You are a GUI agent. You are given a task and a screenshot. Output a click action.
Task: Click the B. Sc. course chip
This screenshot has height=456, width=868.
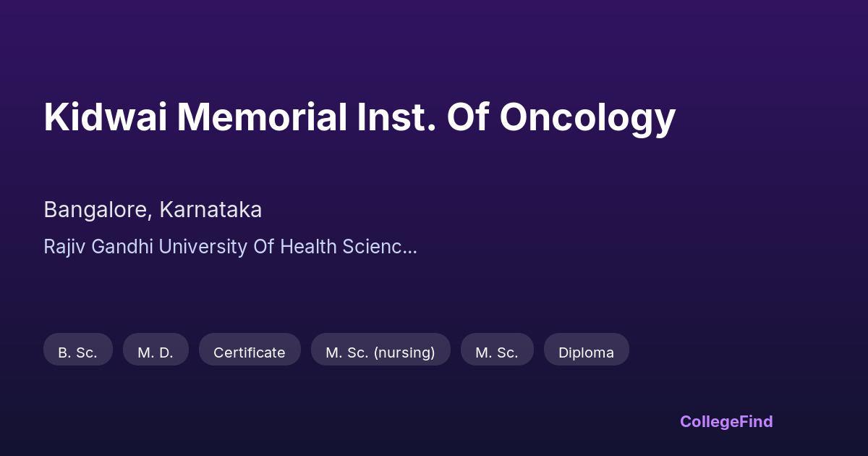[x=77, y=352]
